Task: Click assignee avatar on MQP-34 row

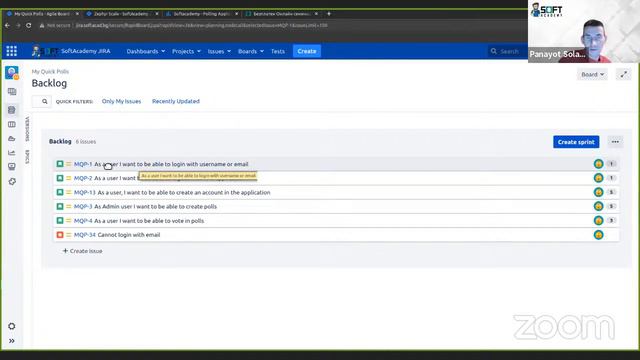Action: [x=598, y=235]
